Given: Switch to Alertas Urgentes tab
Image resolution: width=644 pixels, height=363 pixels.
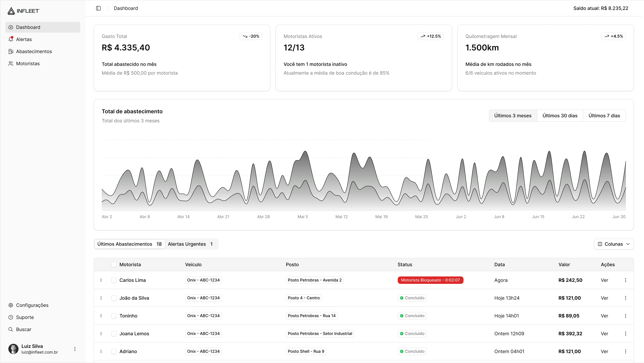Looking at the screenshot, I should [190, 244].
